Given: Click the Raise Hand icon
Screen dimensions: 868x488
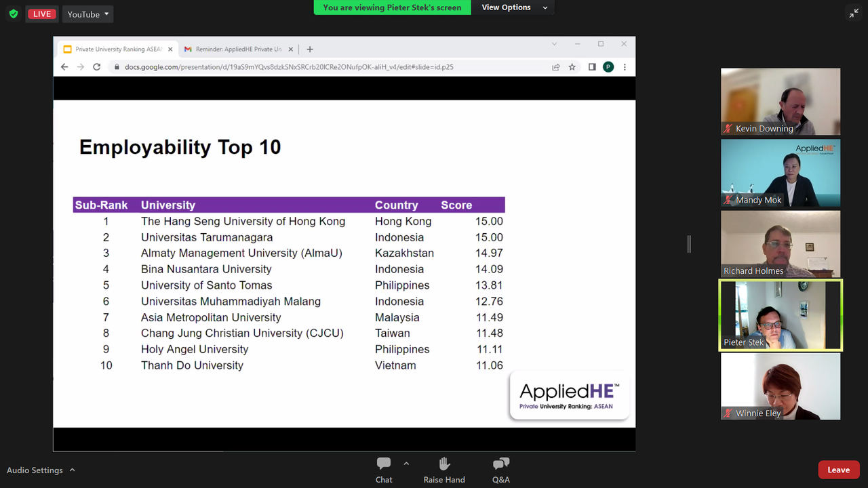Looking at the screenshot, I should (x=444, y=470).
